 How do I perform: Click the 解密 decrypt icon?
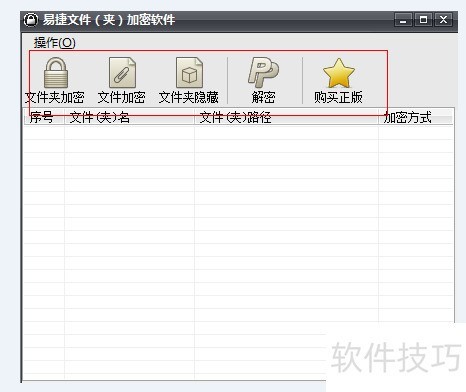[263, 72]
